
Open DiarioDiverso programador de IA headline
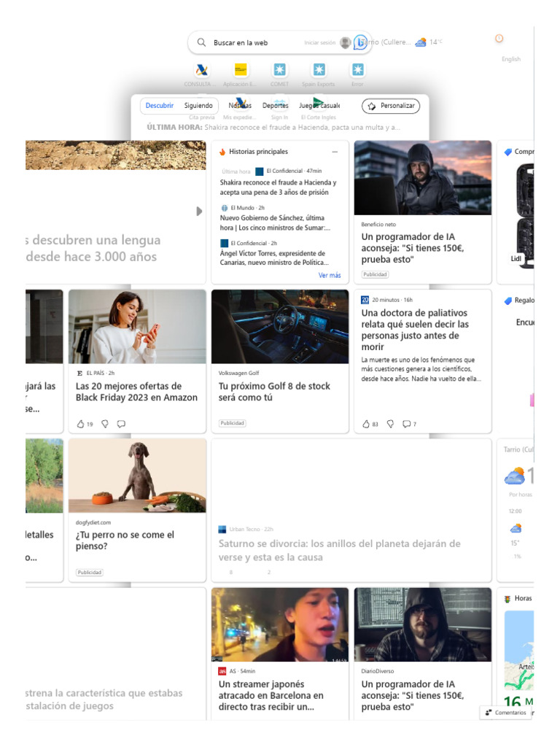(413, 696)
